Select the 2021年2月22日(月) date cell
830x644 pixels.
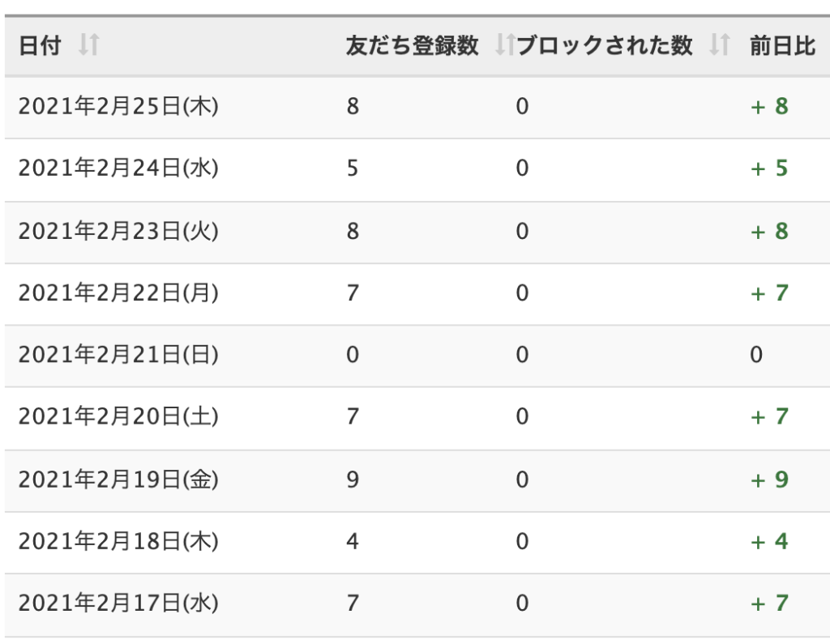[118, 293]
